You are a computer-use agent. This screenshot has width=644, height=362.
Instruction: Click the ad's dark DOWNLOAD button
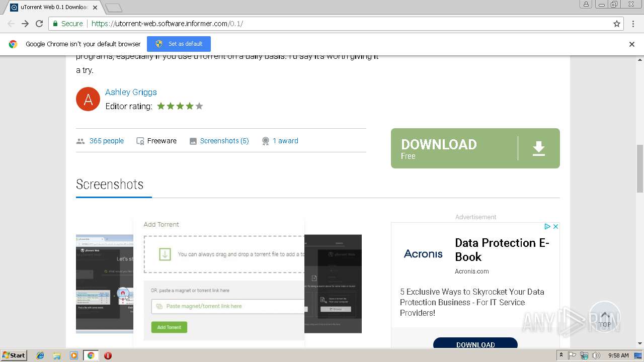(475, 343)
